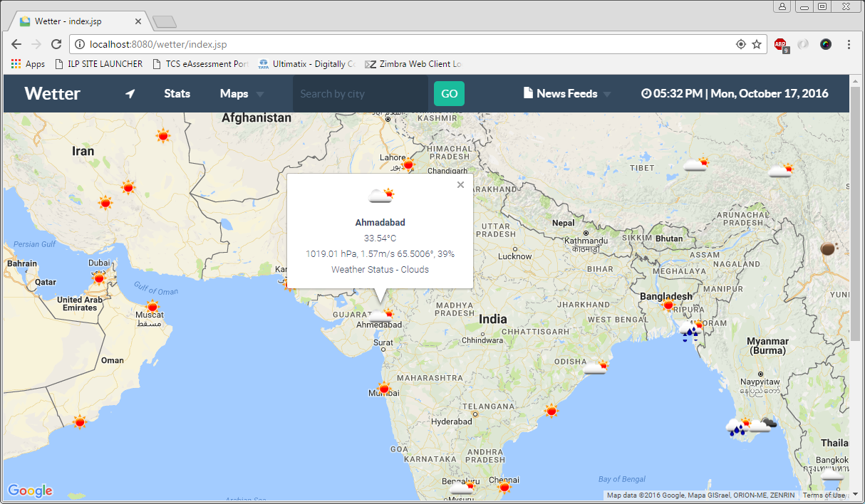865x504 pixels.
Task: Click the Search by city field
Action: pyautogui.click(x=360, y=94)
